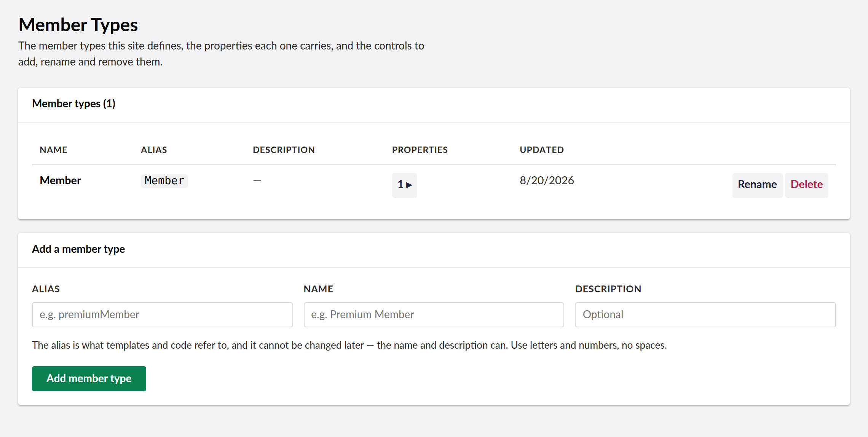Click the Member types (1) heading
Viewport: 868px width, 437px height.
[74, 104]
